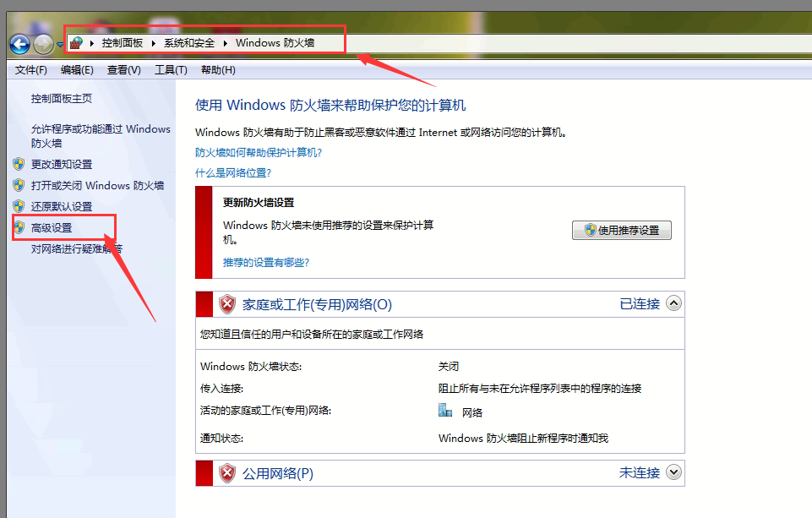Open 防火墙如何帮助保护计算机 help link
This screenshot has width=812, height=518.
258,152
